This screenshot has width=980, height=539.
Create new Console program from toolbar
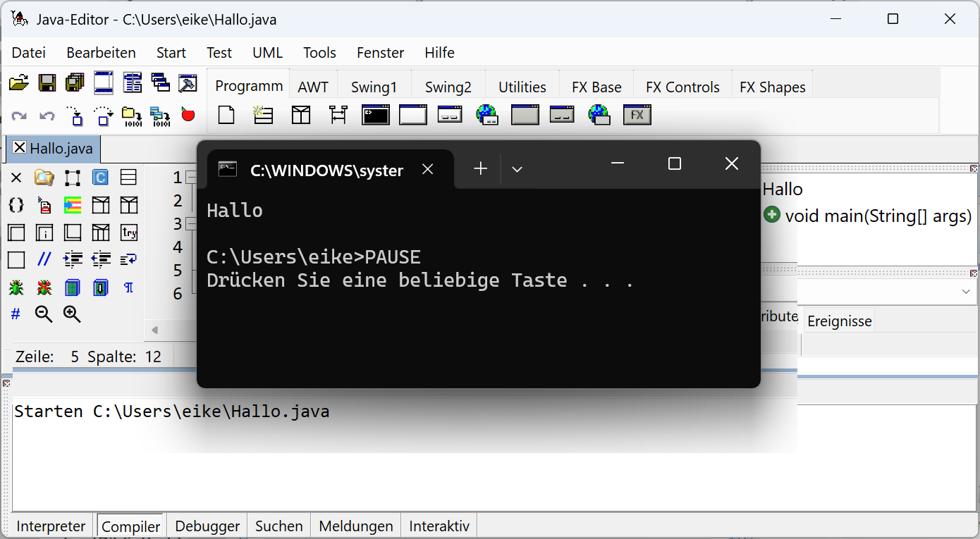coord(376,115)
